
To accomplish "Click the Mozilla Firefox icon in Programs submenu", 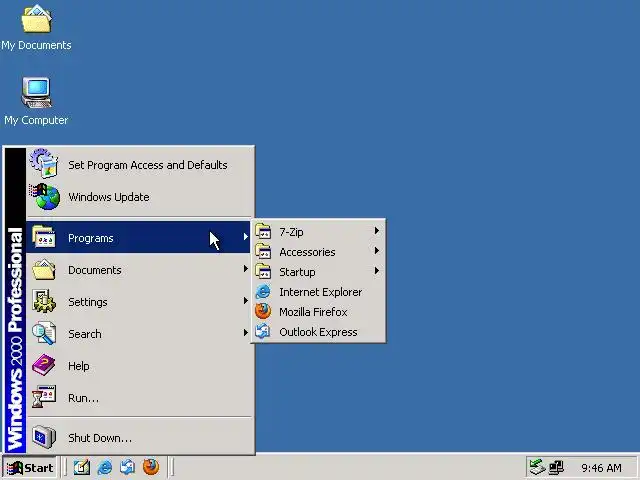I will coord(263,311).
